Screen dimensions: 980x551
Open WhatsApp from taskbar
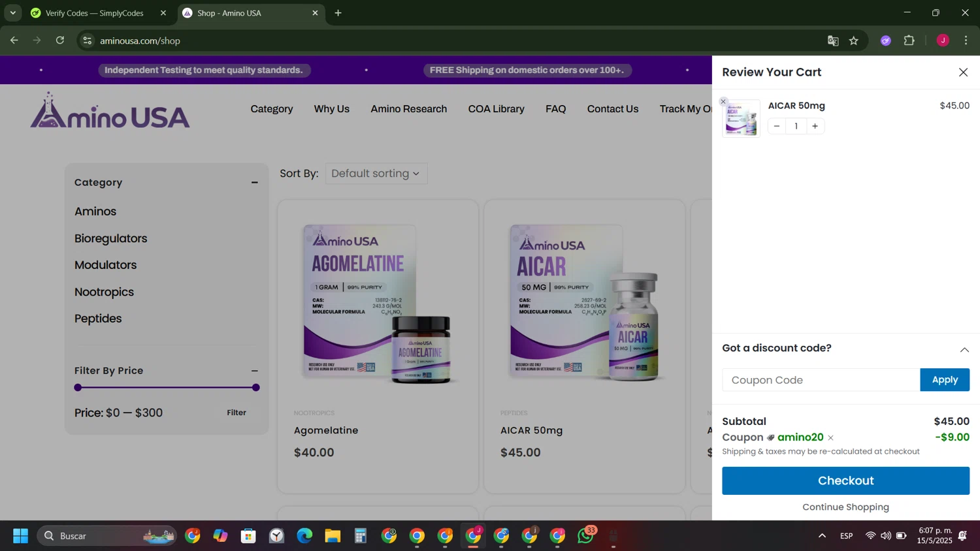pyautogui.click(x=586, y=536)
